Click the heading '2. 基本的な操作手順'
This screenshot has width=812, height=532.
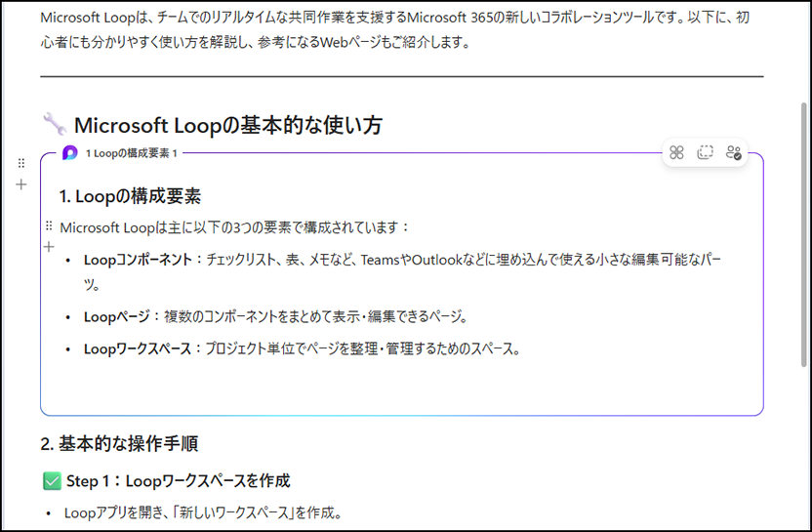pyautogui.click(x=119, y=443)
